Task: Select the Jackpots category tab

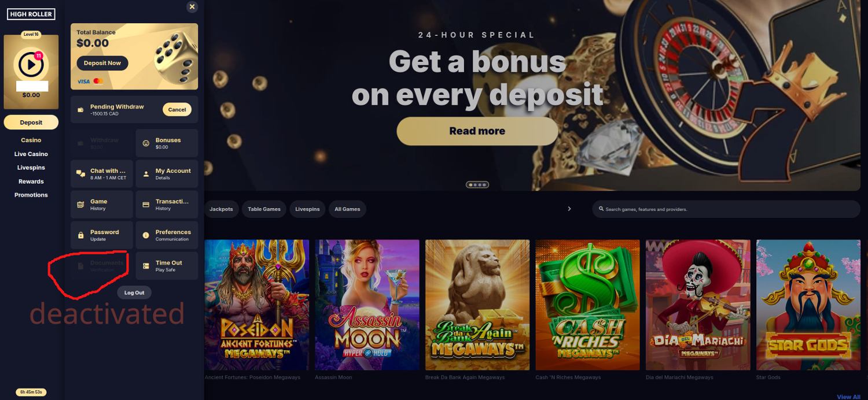Action: (x=221, y=209)
